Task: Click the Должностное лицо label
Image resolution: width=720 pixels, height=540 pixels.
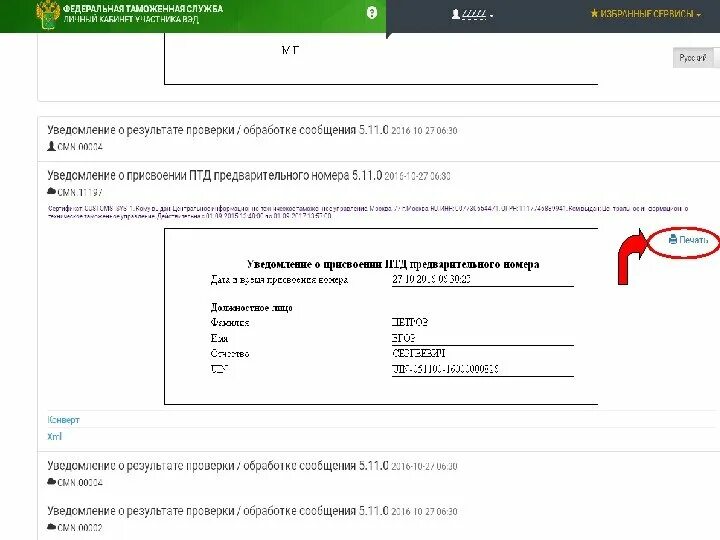Action: point(252,308)
